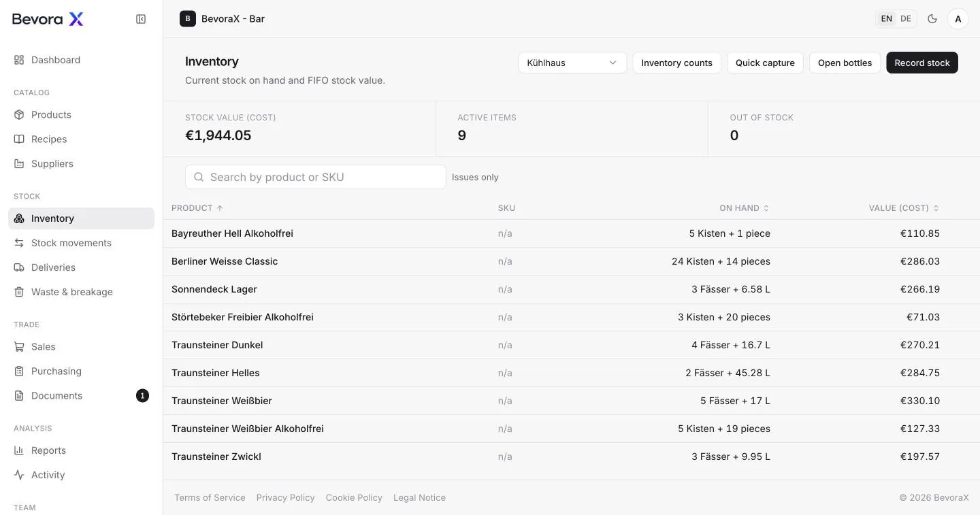
Task: Open Waste & breakage via its trash icon
Action: 19,292
